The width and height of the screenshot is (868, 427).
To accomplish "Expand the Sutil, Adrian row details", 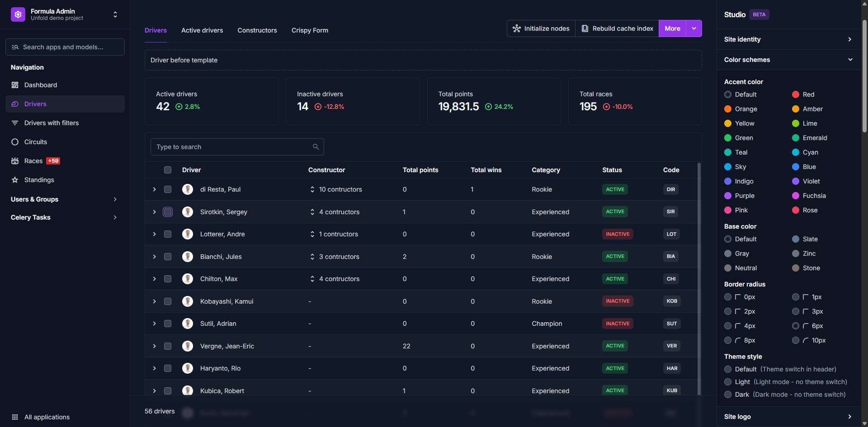I will (x=155, y=324).
